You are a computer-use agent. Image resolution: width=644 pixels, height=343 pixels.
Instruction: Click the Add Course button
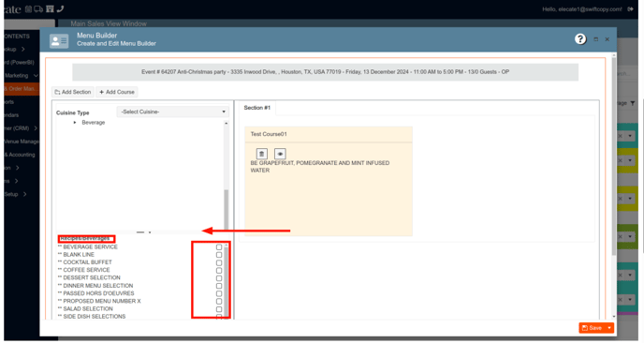[117, 92]
